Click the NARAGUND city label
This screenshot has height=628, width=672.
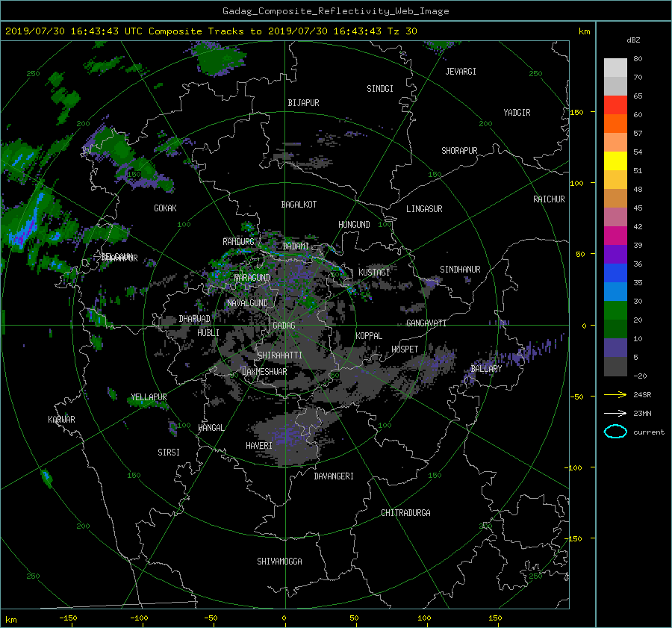click(x=252, y=278)
